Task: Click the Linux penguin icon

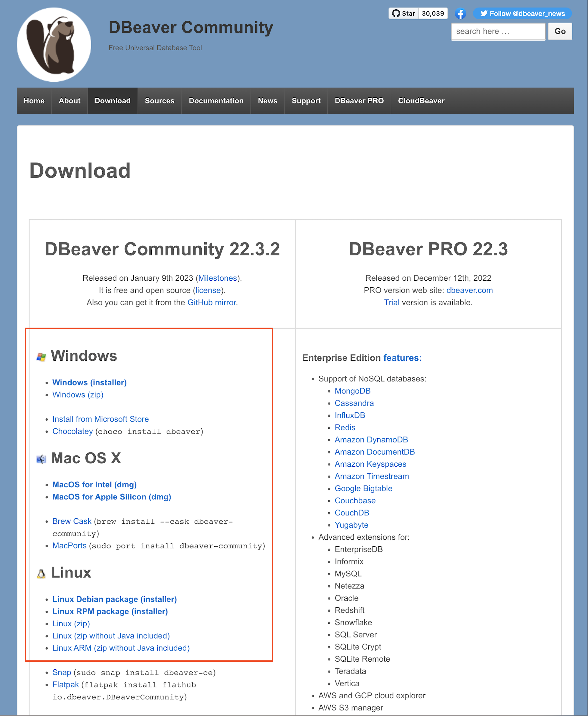Action: pyautogui.click(x=41, y=573)
